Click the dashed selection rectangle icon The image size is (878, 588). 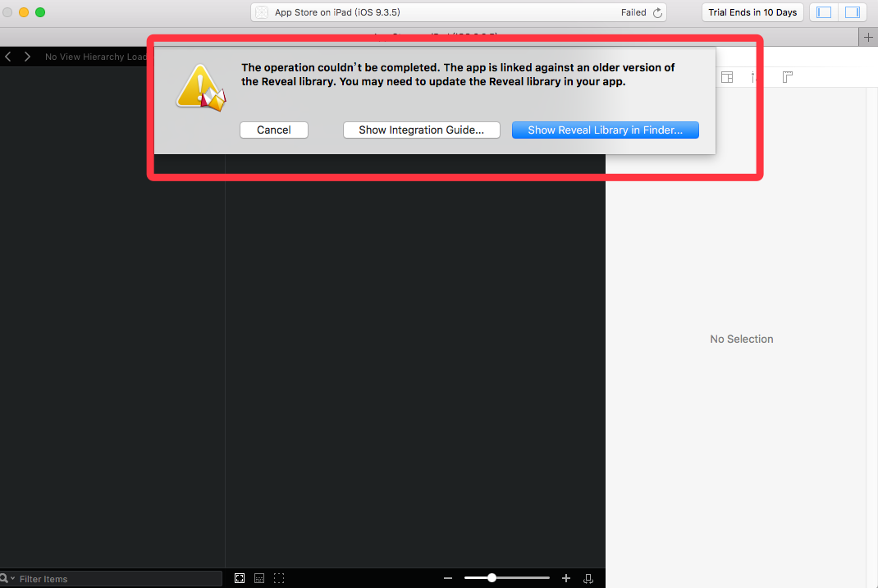279,578
